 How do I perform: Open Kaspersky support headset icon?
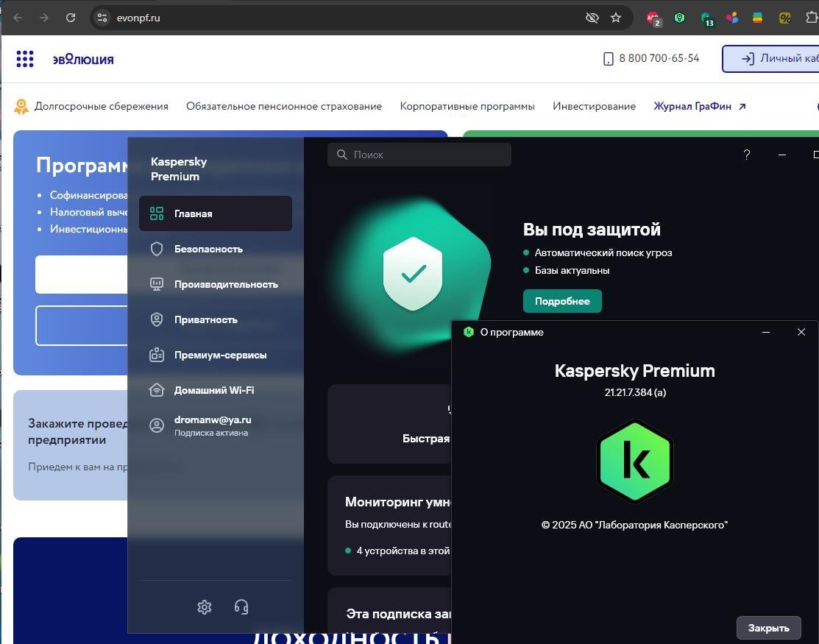(241, 607)
